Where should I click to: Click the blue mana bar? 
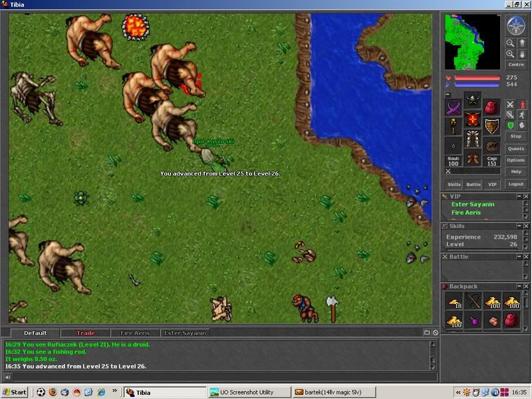point(477,84)
